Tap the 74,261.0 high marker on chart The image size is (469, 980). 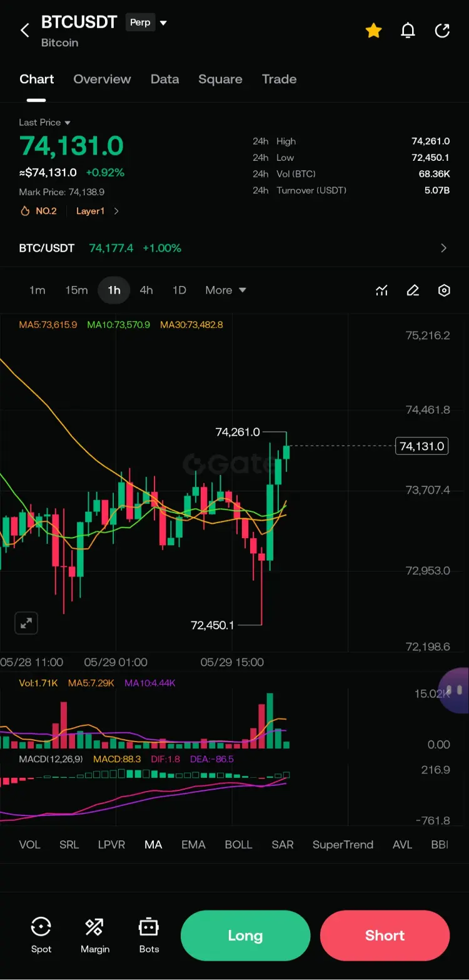238,432
